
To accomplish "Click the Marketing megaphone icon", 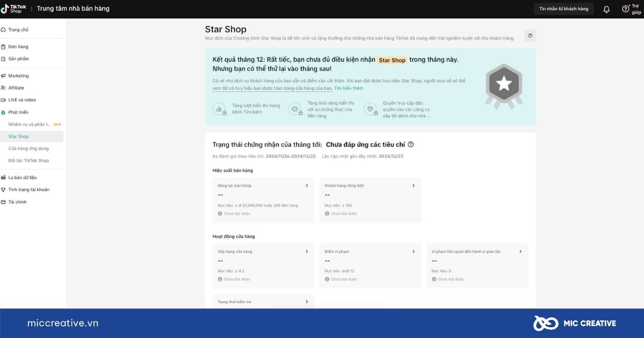I will (3, 76).
